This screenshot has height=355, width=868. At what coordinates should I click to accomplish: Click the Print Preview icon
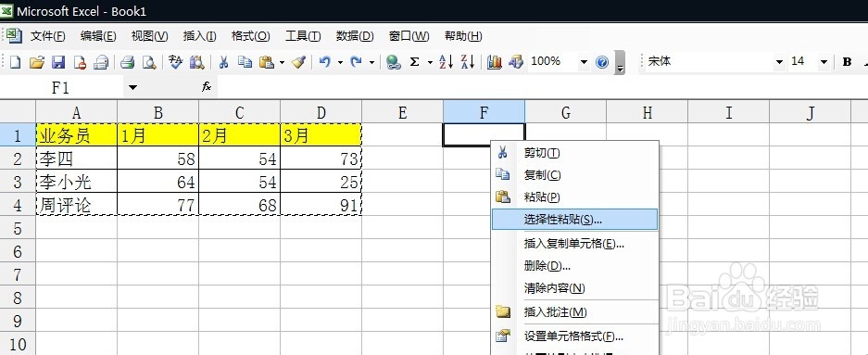pyautogui.click(x=149, y=63)
